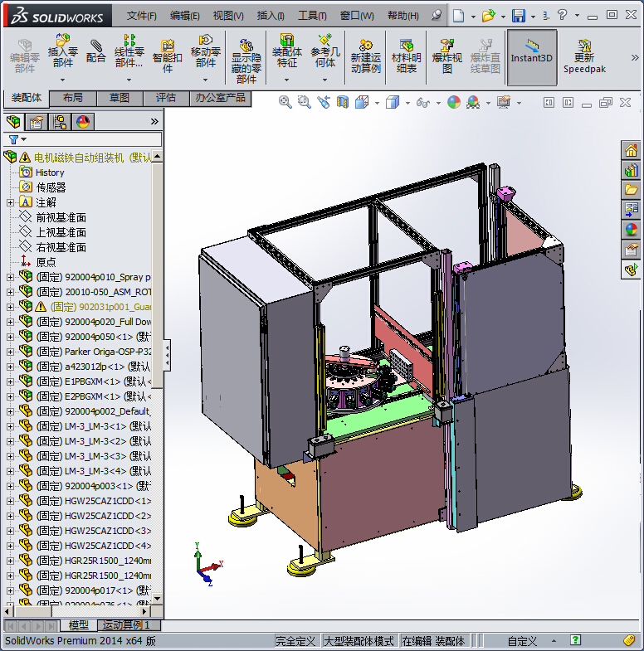
Task: Open Reference Geometry dropdown arrow
Action: tap(325, 80)
